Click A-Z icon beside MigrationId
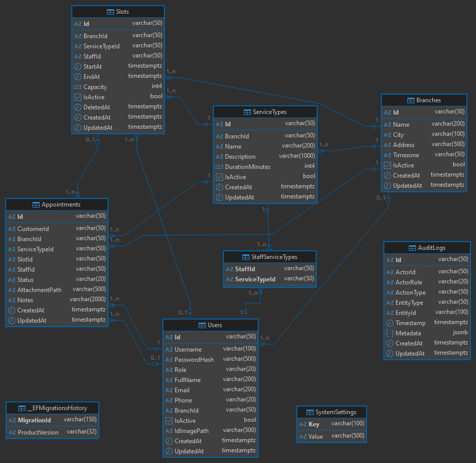 point(12,421)
